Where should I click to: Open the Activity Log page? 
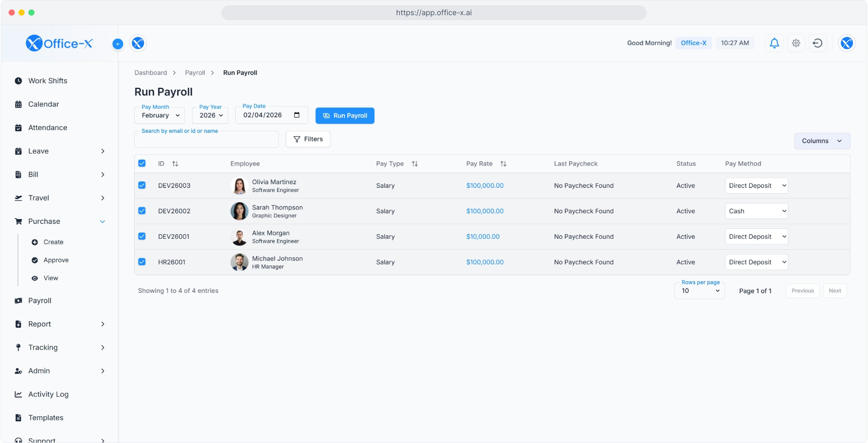[x=48, y=394]
